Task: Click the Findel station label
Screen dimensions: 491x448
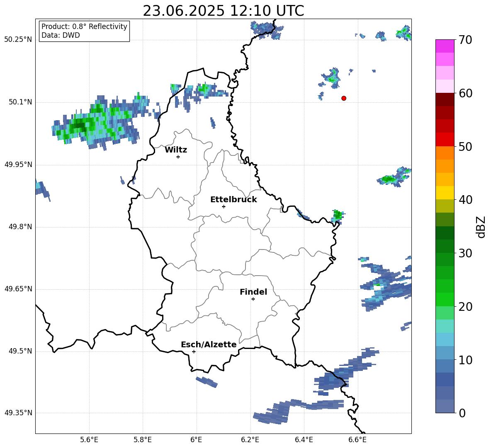Action: pyautogui.click(x=253, y=292)
